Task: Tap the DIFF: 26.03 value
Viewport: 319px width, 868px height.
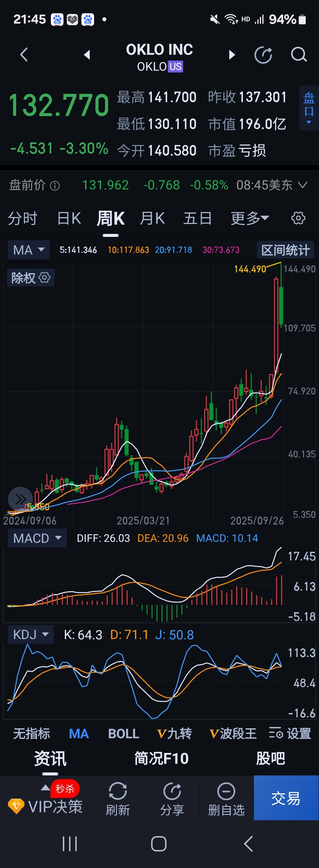Action: pos(103,538)
